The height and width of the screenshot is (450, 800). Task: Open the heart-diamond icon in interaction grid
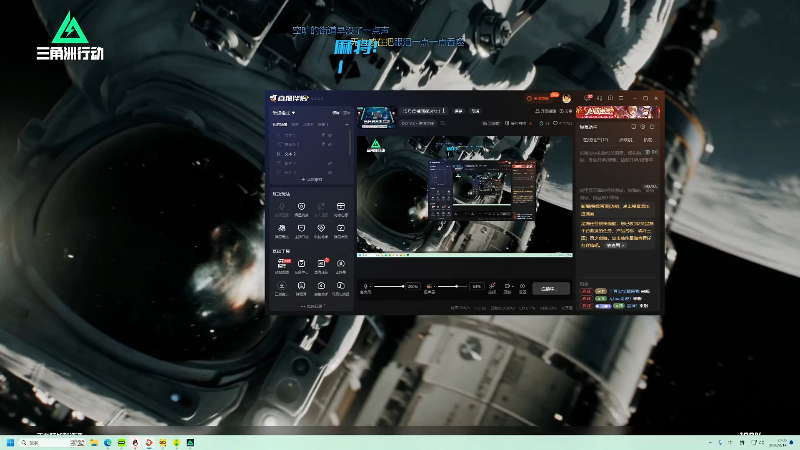coord(321,231)
